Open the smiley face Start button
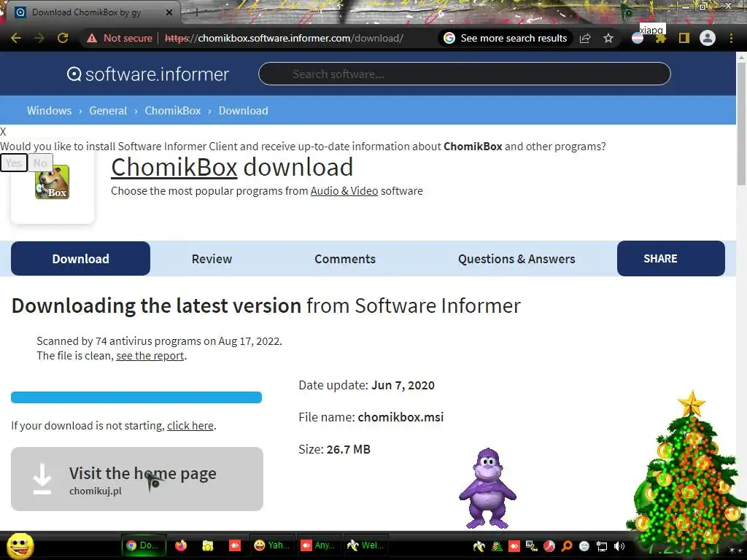 [x=20, y=545]
